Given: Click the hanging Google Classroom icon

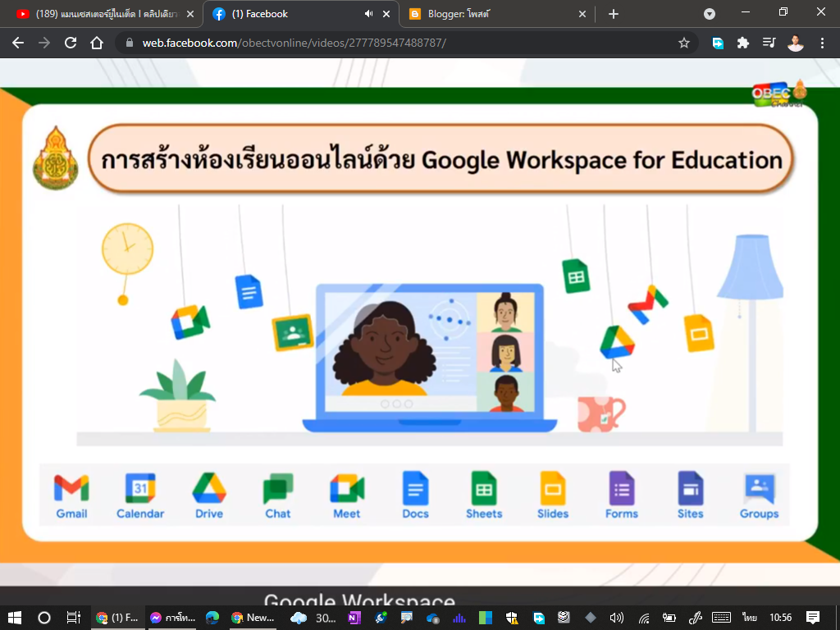Looking at the screenshot, I should pyautogui.click(x=292, y=332).
